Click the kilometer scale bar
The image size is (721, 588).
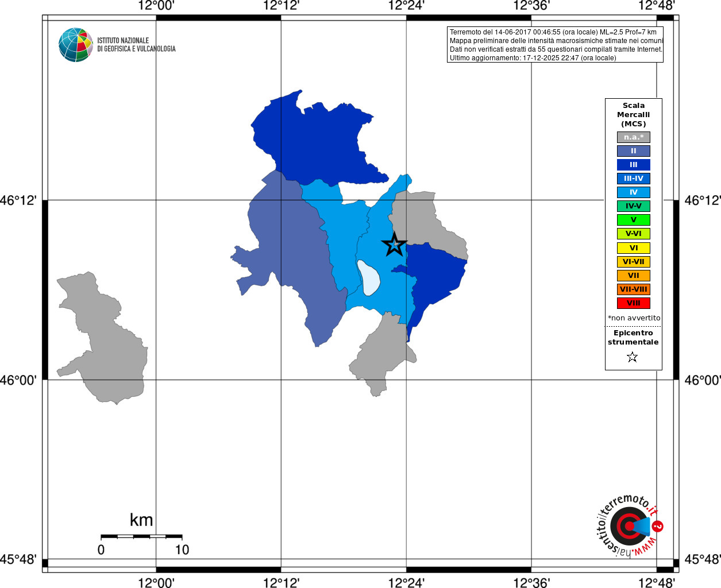(141, 536)
